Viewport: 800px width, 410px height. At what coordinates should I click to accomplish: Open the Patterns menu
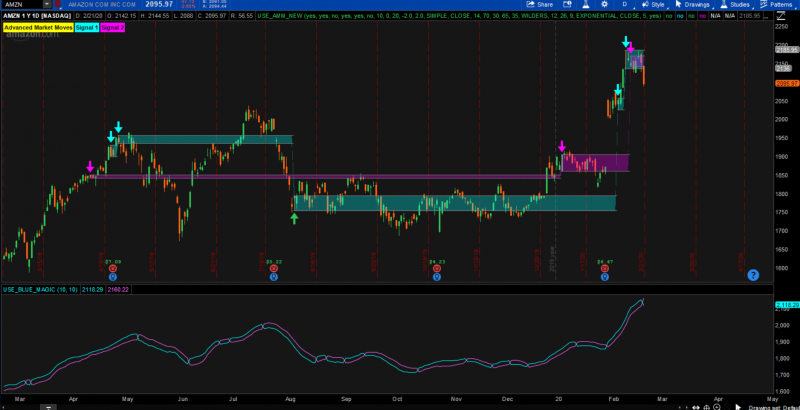pos(780,5)
